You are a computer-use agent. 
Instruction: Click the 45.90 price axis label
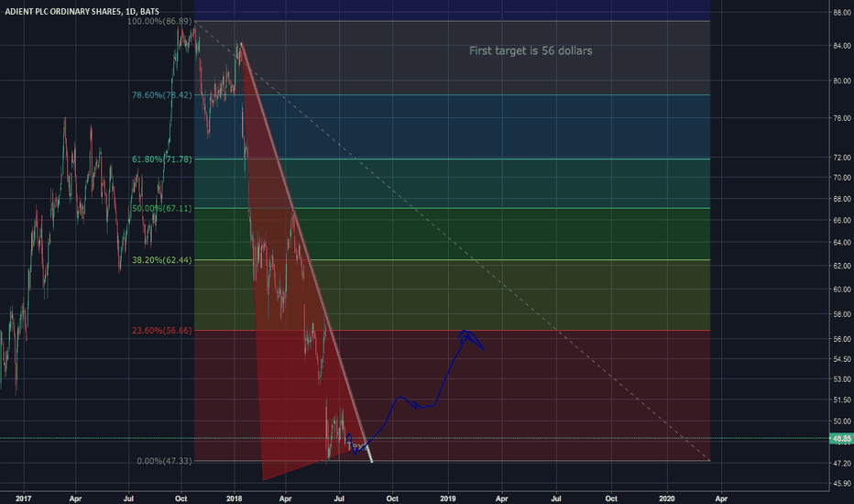841,483
